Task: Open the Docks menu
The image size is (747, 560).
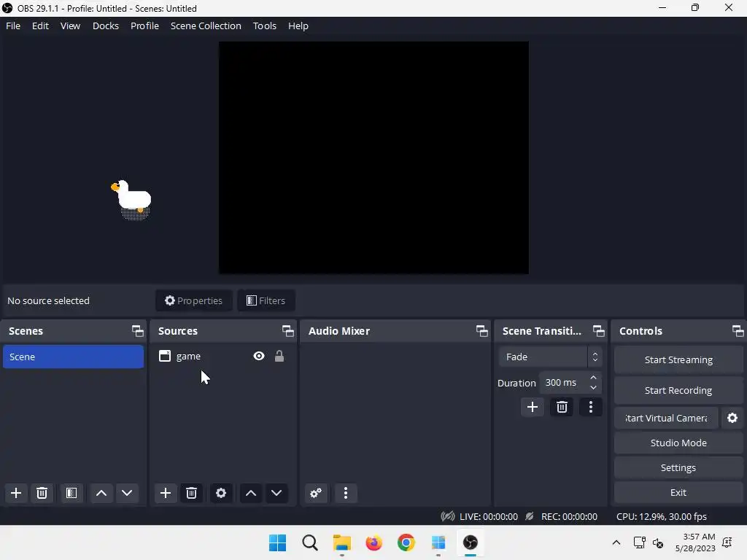Action: (106, 26)
